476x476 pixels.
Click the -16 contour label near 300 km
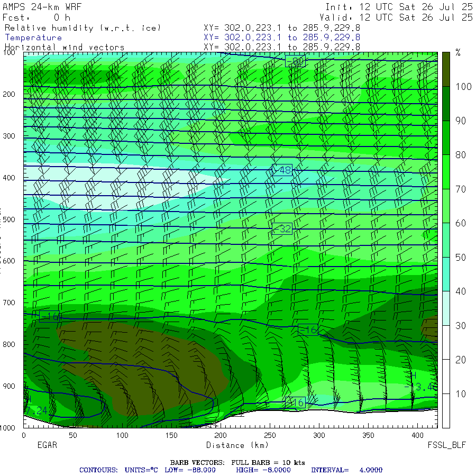point(308,329)
